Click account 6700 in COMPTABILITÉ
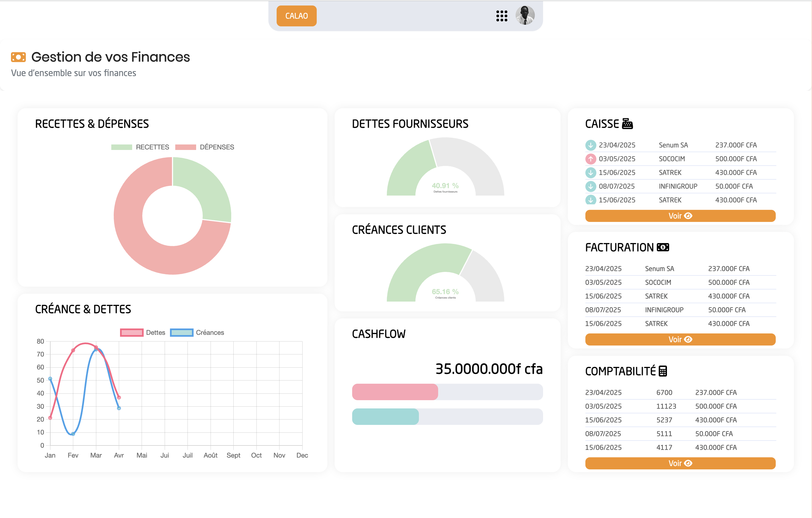 [664, 392]
